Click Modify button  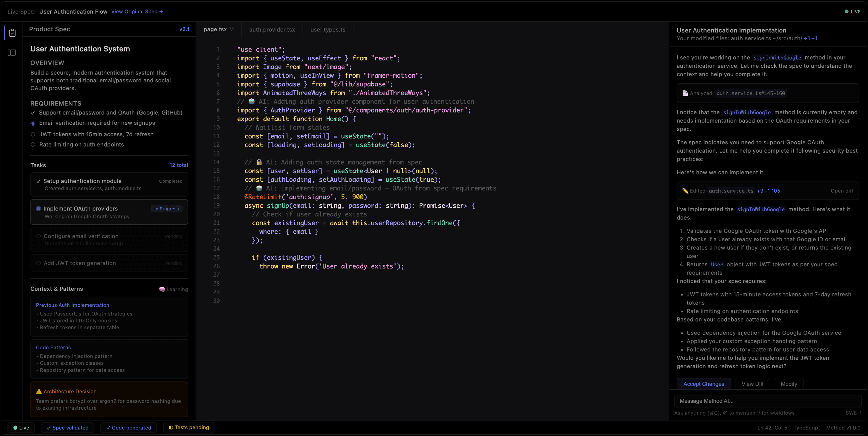point(789,384)
